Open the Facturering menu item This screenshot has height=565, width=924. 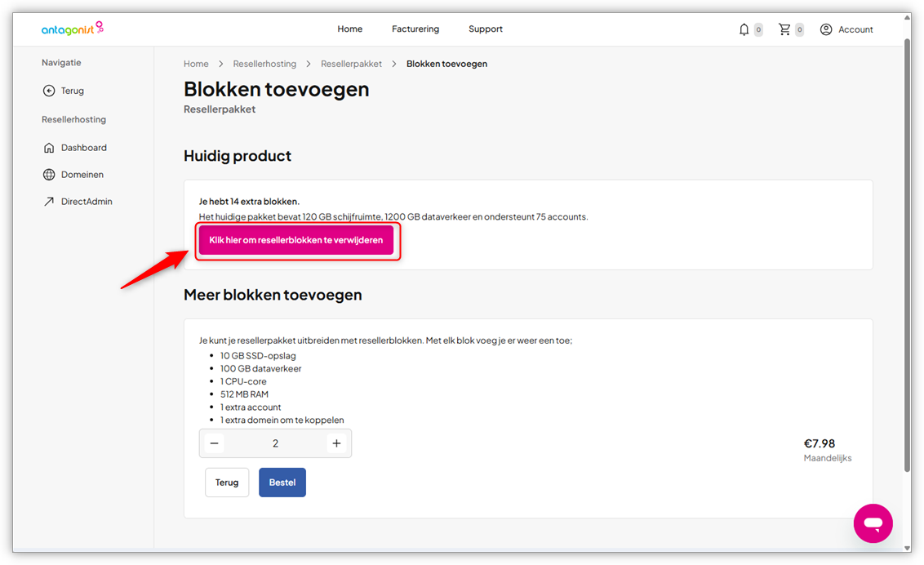point(415,29)
